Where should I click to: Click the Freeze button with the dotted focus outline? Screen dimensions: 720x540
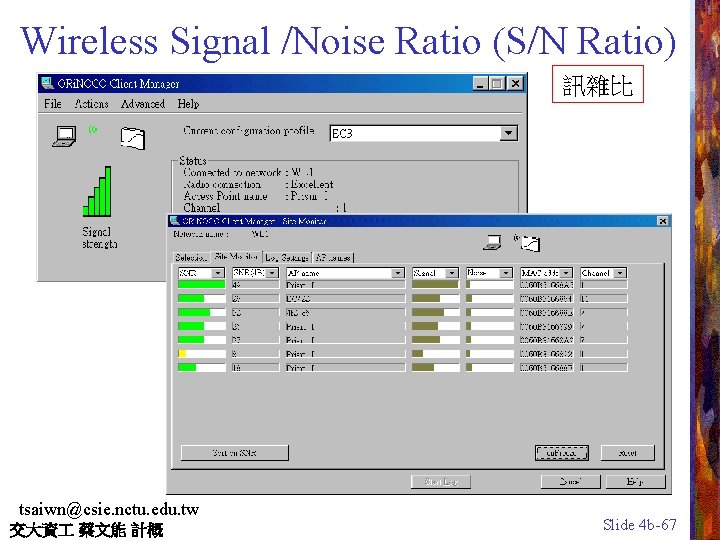click(x=562, y=453)
